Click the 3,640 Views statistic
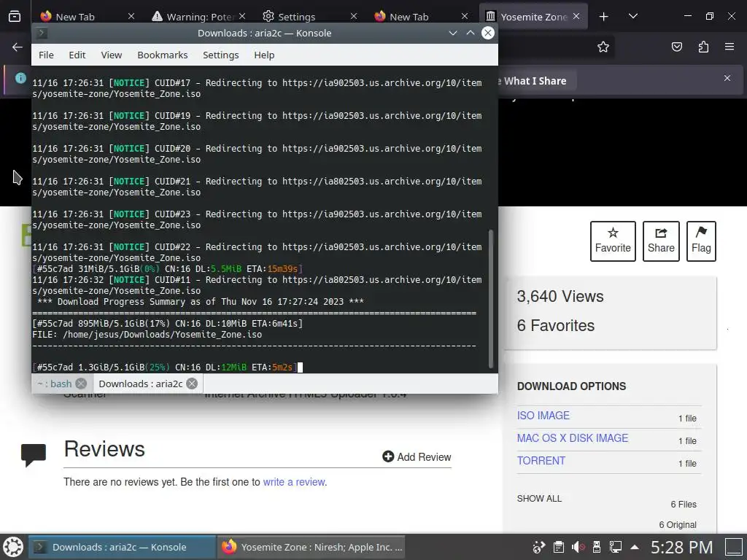 click(x=560, y=296)
